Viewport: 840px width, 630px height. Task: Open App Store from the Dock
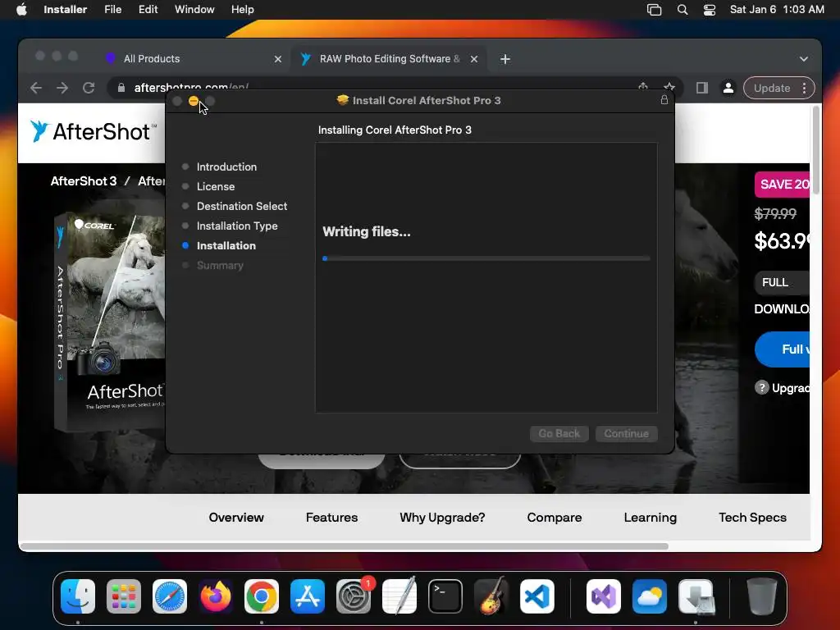pyautogui.click(x=308, y=596)
